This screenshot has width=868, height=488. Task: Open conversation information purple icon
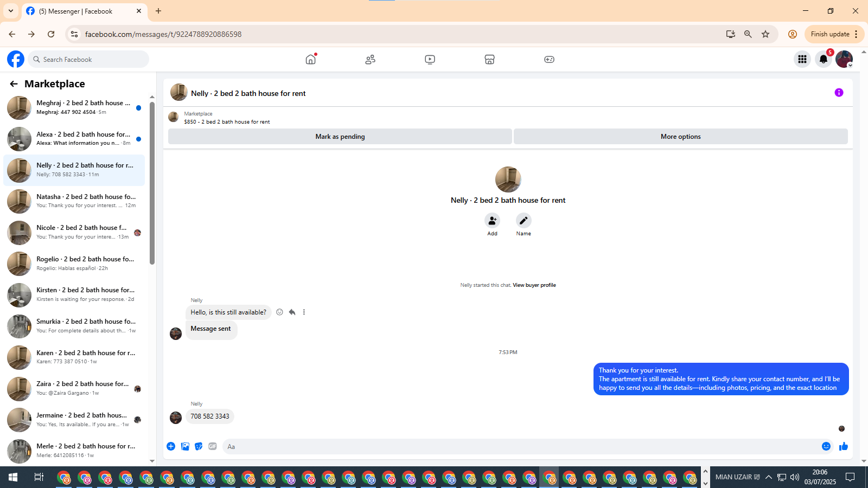pos(839,93)
